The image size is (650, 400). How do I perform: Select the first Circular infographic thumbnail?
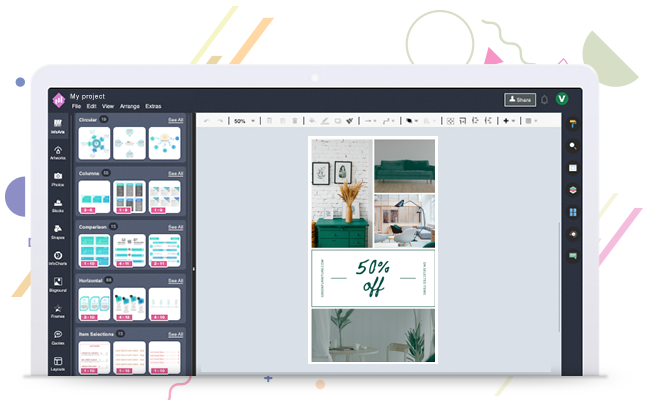(x=94, y=143)
